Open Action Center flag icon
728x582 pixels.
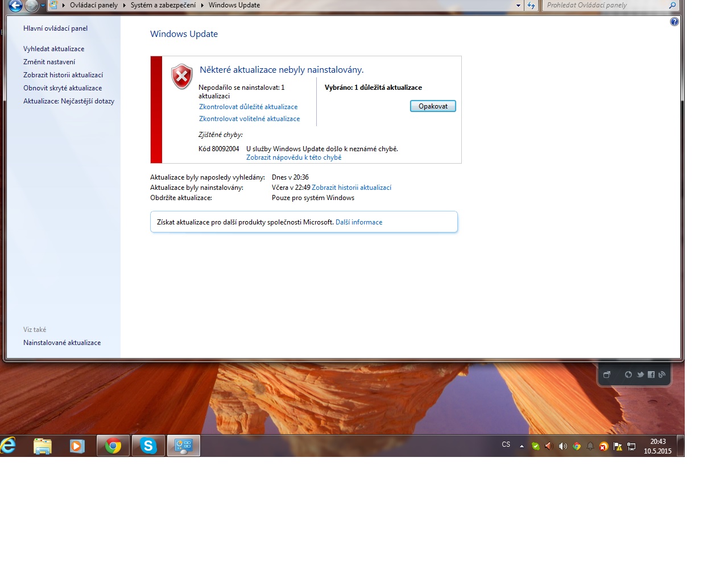coord(618,446)
